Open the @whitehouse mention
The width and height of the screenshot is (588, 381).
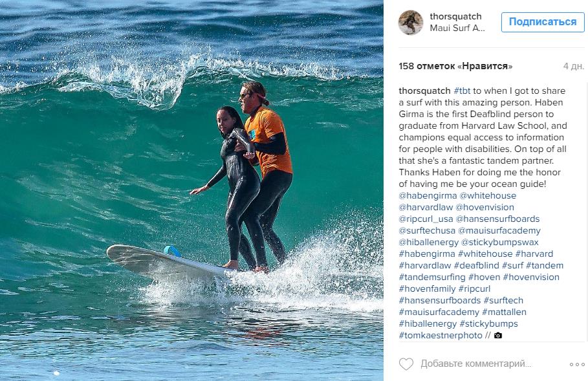click(488, 195)
